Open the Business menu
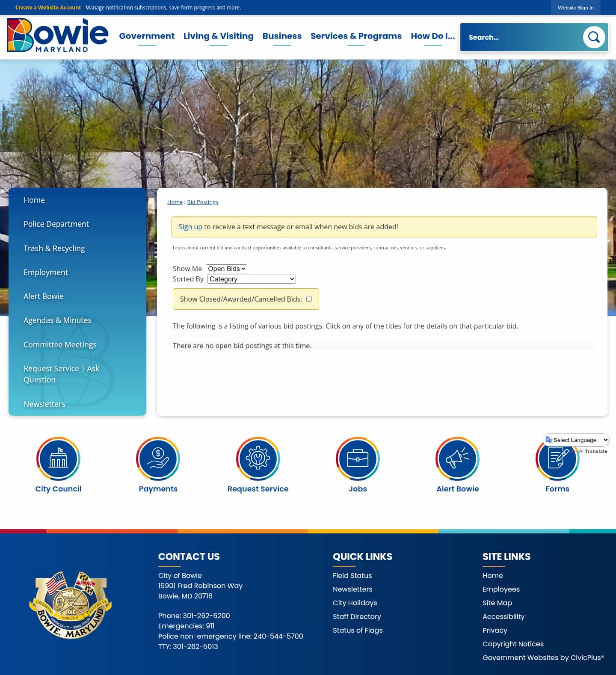 click(x=282, y=36)
